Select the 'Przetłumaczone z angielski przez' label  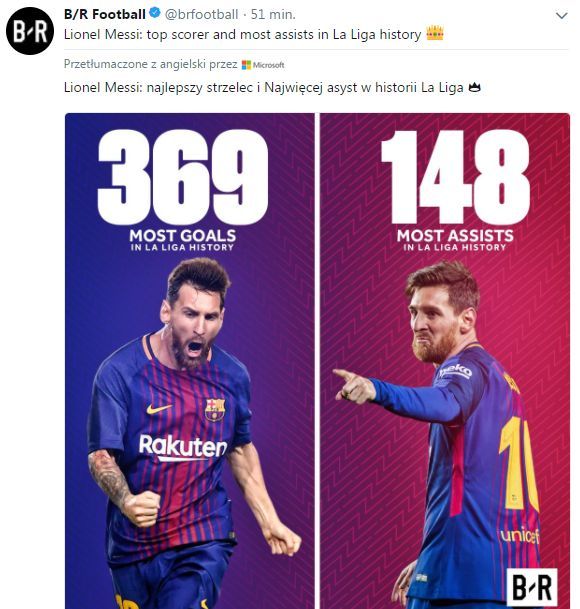(150, 64)
